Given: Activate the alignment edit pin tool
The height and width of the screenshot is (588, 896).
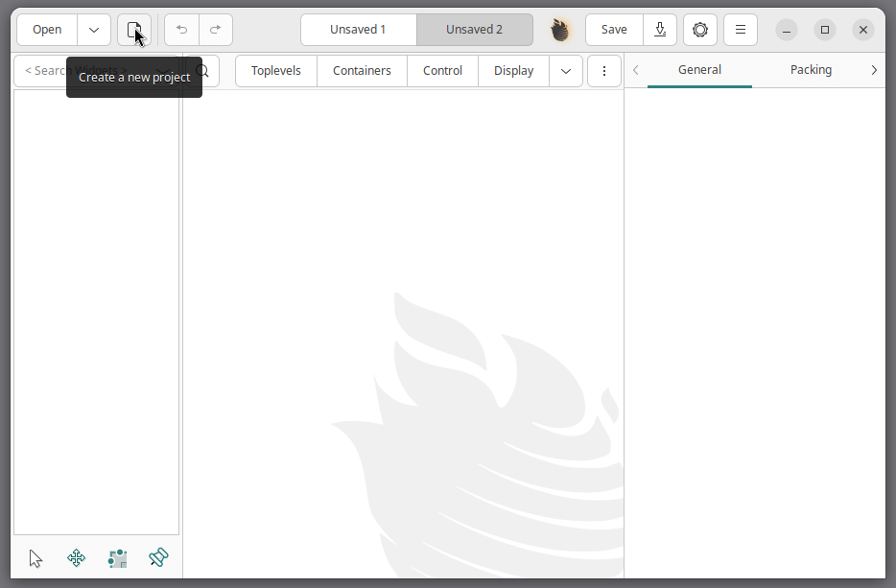Looking at the screenshot, I should (158, 557).
